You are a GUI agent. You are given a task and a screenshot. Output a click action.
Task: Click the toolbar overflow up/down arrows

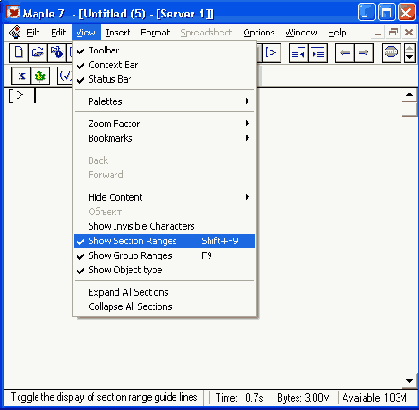point(410,53)
